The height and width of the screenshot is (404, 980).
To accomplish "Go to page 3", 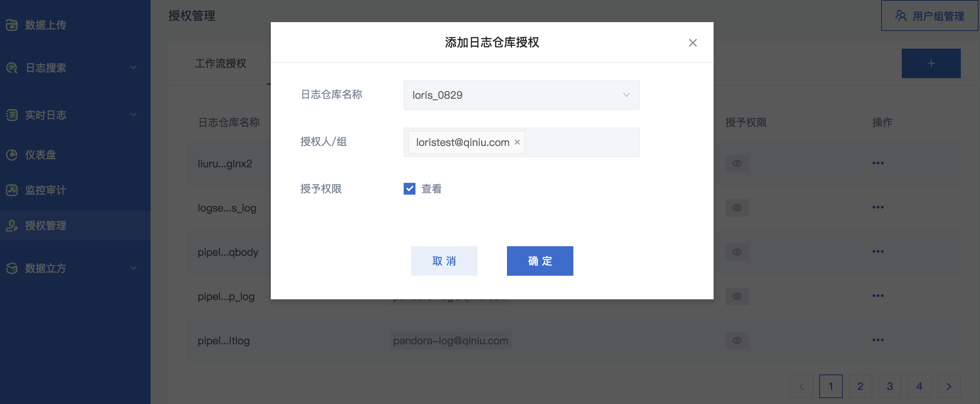I will coord(890,386).
